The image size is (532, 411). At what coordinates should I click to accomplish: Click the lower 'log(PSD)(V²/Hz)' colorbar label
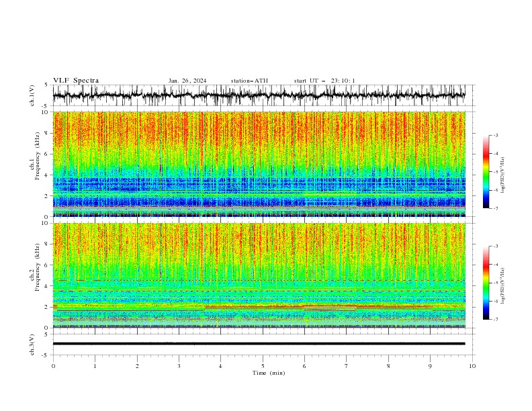click(502, 285)
